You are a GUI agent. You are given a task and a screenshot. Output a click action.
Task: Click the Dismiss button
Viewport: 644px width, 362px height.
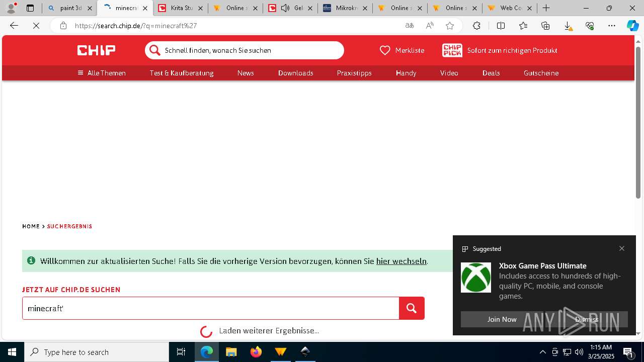(x=587, y=319)
